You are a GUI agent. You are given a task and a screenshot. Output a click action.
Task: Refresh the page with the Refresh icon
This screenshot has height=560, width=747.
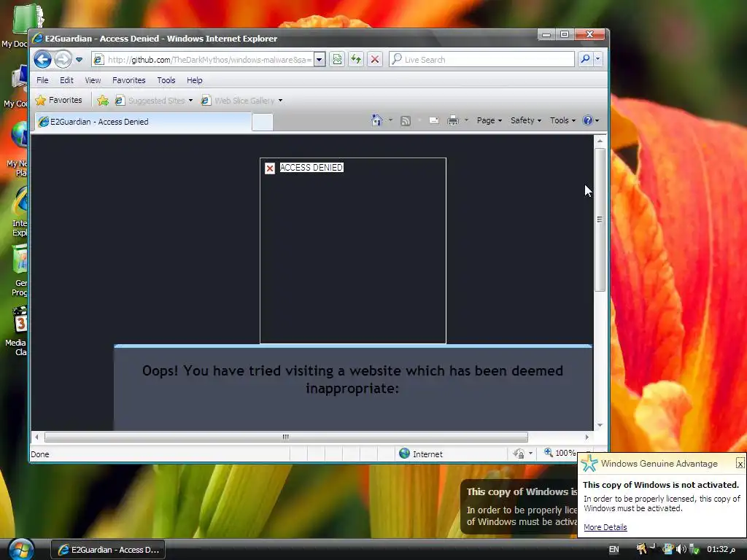pyautogui.click(x=356, y=60)
